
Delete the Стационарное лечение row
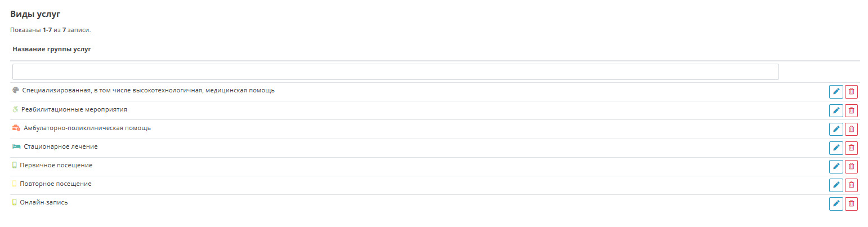(851, 148)
